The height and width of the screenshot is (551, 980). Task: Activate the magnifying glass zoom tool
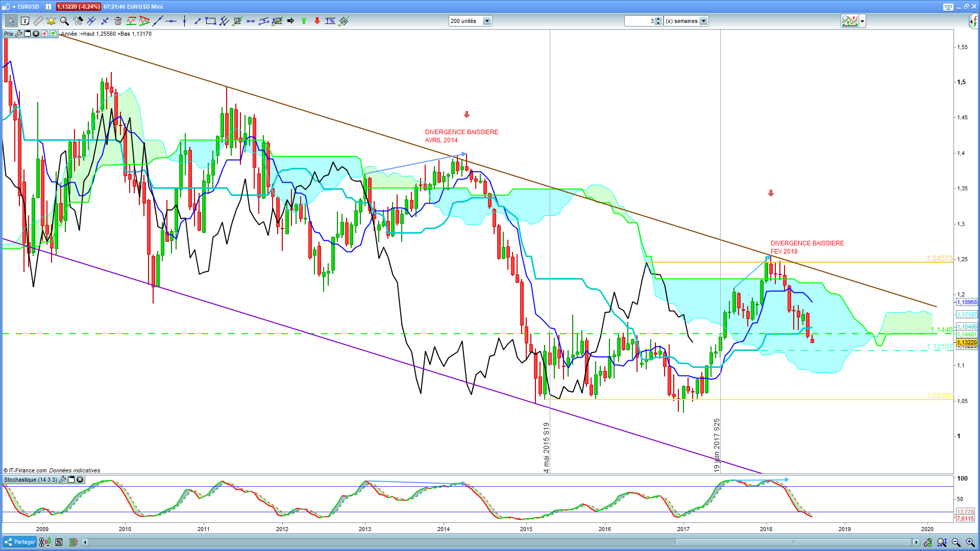64,21
